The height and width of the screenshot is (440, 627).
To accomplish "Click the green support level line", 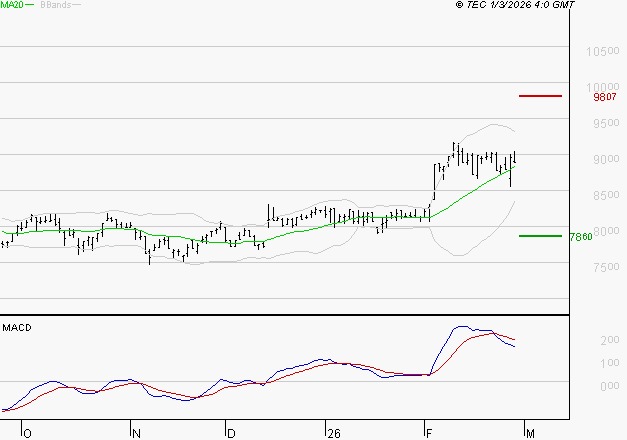I will click(540, 236).
